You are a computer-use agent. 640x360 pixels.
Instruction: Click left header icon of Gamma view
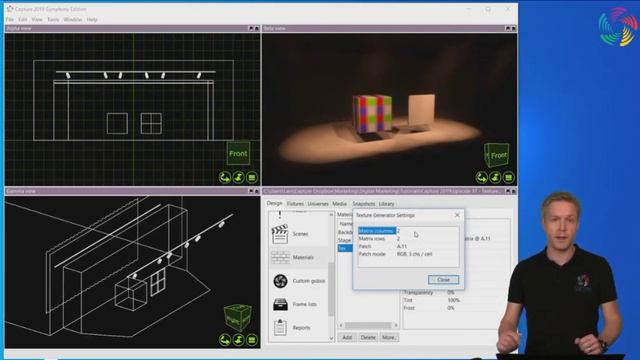point(251,191)
